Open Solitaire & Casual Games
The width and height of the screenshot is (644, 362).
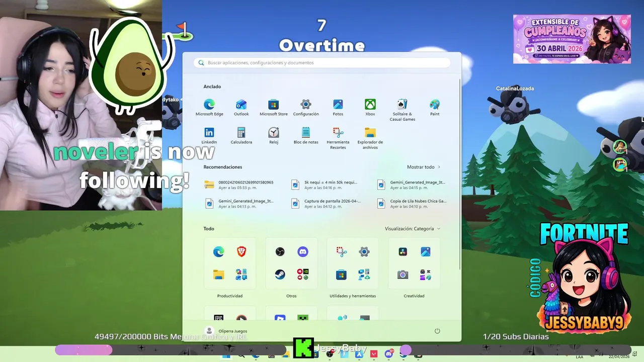[403, 110]
